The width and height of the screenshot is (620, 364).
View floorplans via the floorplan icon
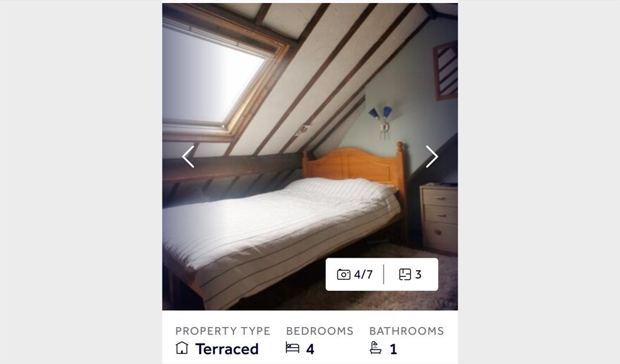(x=405, y=275)
